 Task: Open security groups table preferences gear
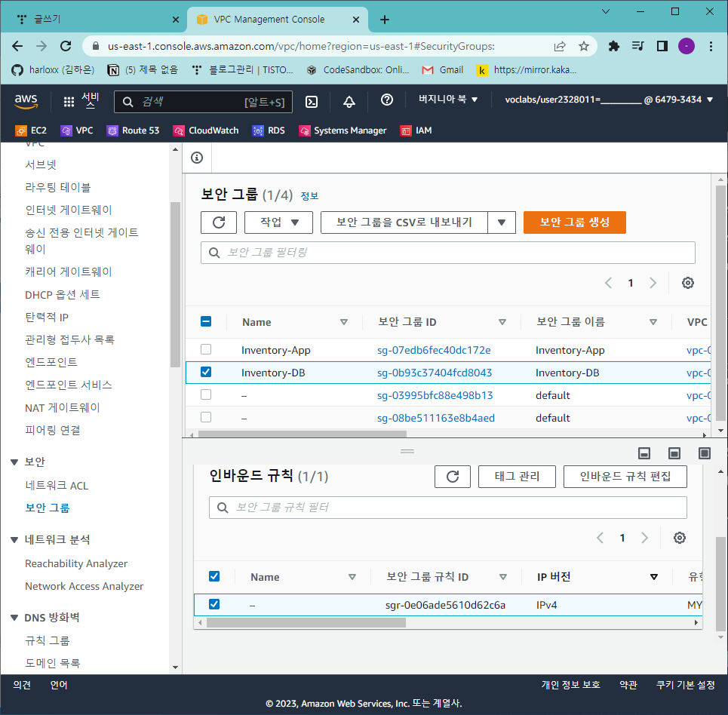(x=687, y=283)
